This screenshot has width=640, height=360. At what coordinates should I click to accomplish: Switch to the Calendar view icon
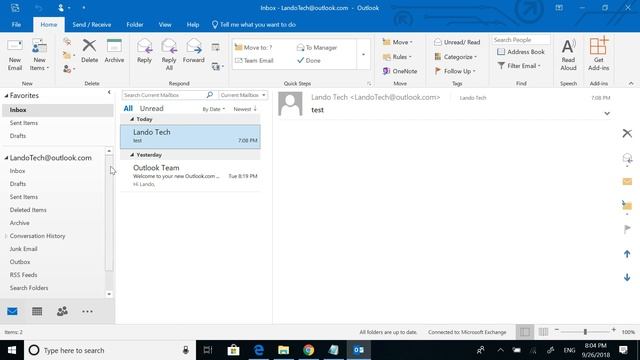37,311
